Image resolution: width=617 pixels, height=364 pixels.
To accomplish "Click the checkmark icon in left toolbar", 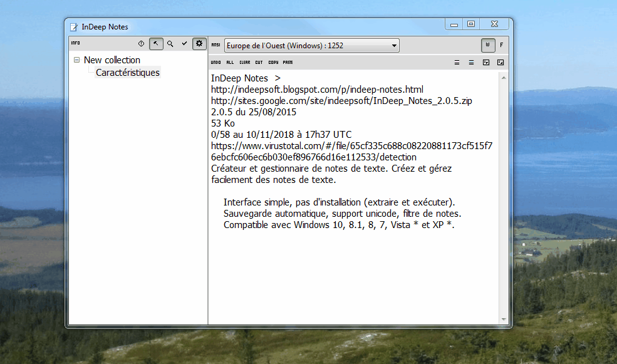I will [x=184, y=44].
